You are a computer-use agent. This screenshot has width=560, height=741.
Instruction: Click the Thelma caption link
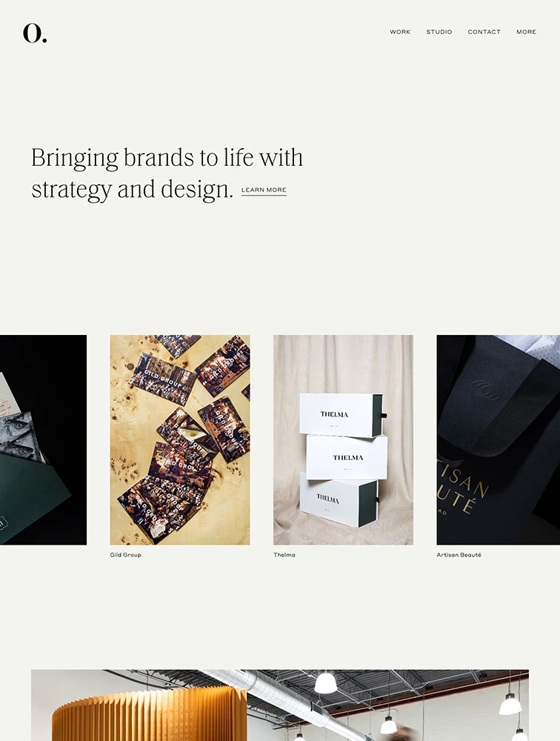point(284,555)
